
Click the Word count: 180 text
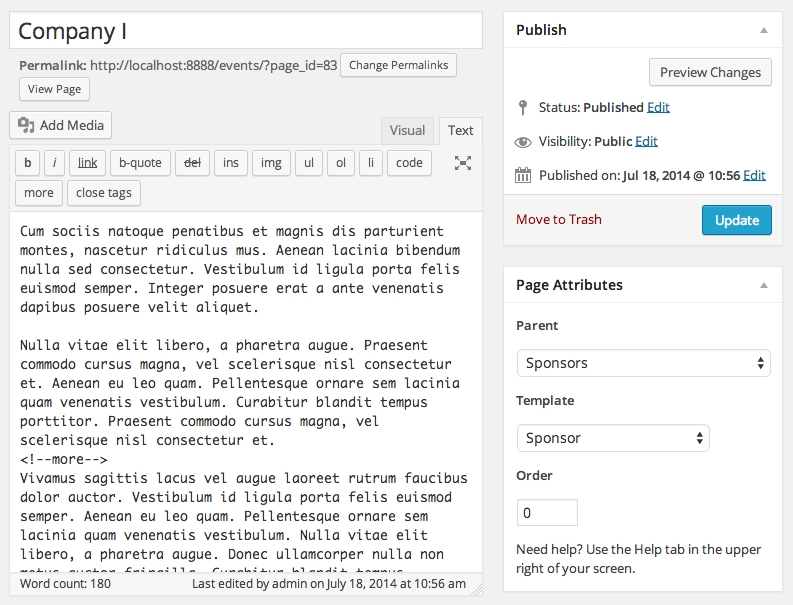(65, 584)
